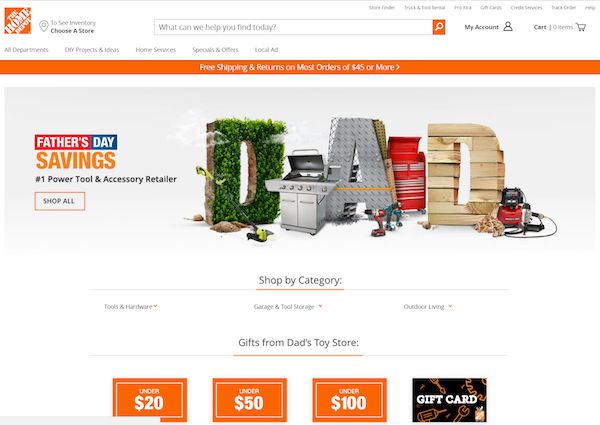Click the Shop All button
The image size is (600, 425).
pos(60,201)
